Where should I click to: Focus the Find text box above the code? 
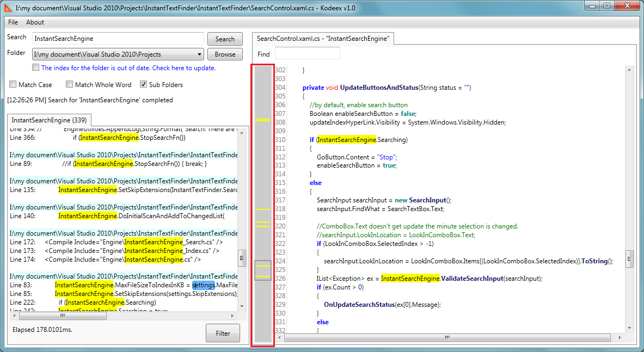click(x=307, y=53)
